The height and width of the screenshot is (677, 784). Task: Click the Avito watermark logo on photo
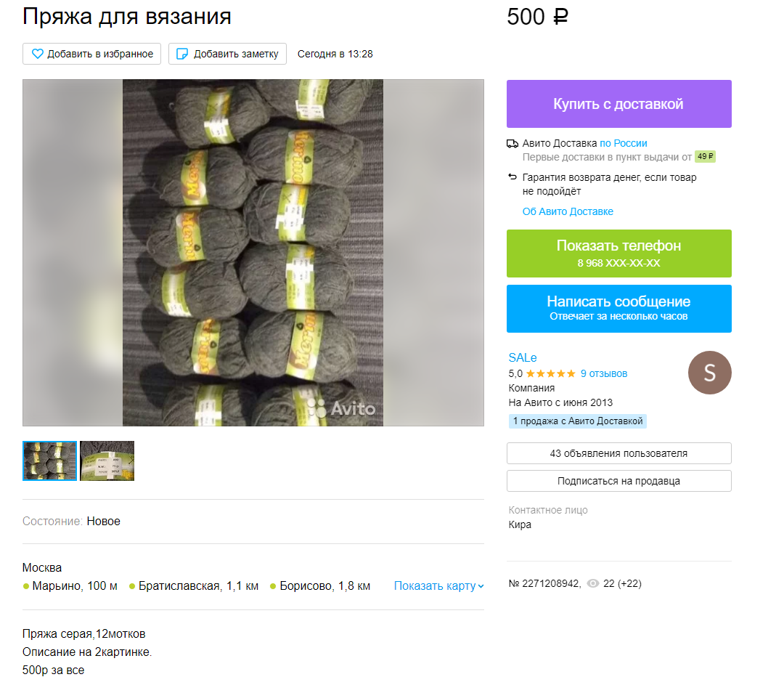click(341, 408)
